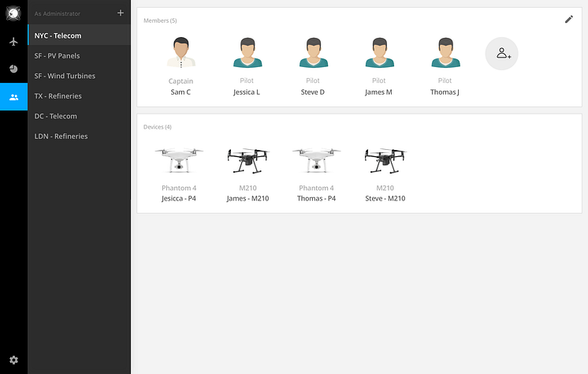Switch to TX - Refineries team
588x374 pixels.
pyautogui.click(x=79, y=96)
